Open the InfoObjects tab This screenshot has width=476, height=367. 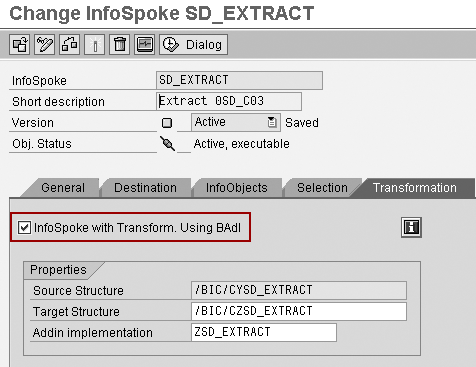click(237, 188)
